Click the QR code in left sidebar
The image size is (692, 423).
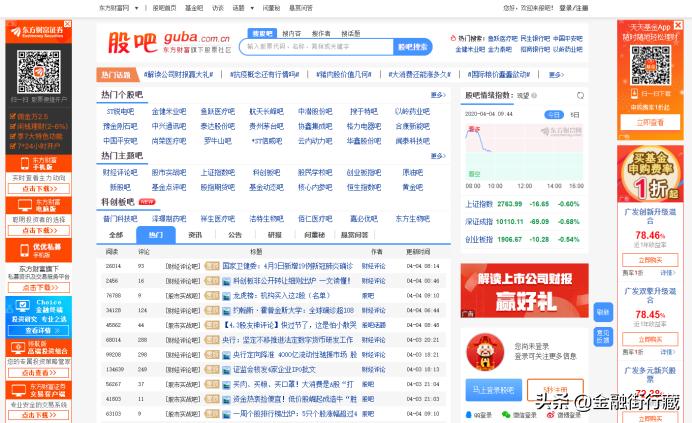click(39, 71)
